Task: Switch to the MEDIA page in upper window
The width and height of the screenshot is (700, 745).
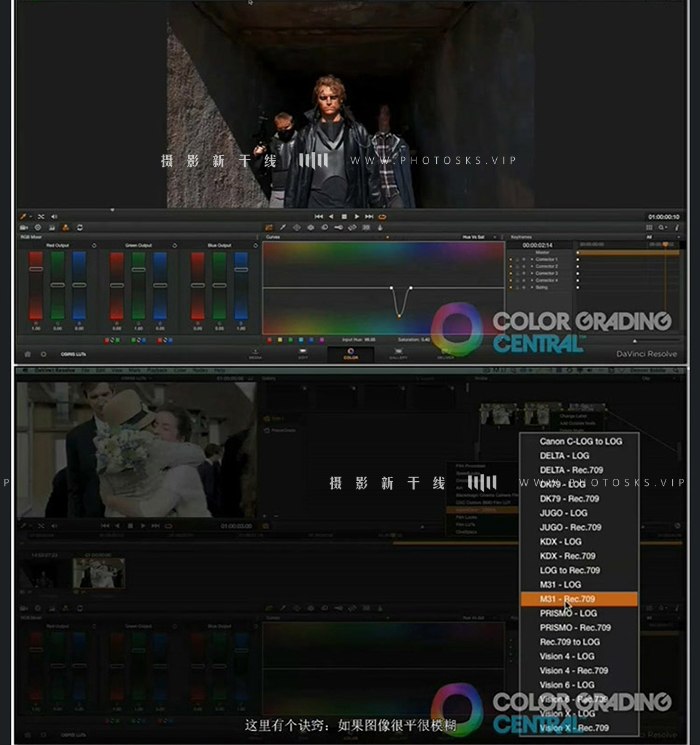Action: tap(255, 354)
